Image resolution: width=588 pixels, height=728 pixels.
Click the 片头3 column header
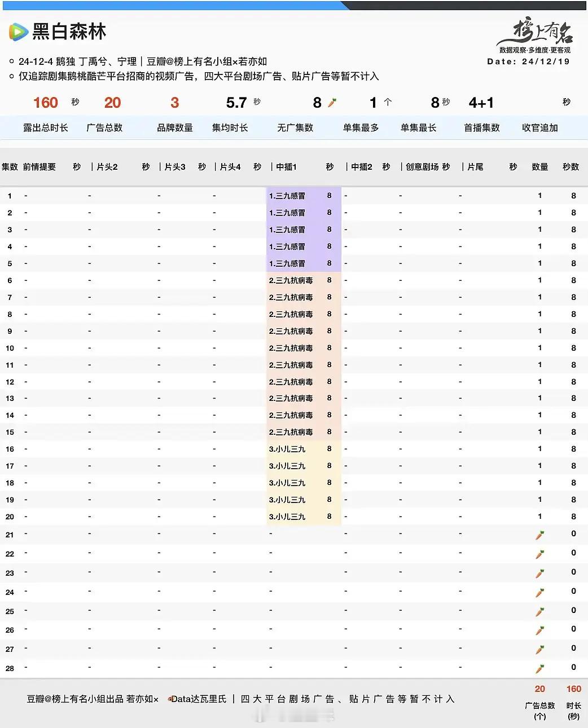coord(175,167)
